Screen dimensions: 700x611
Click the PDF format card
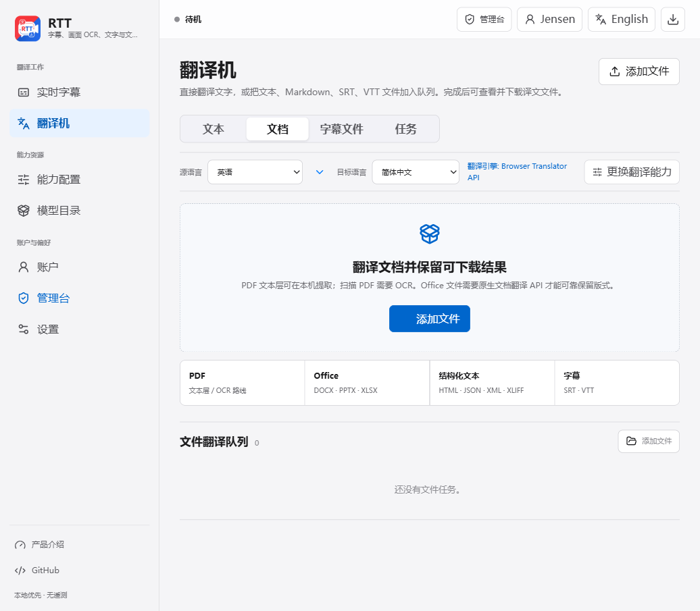(x=243, y=383)
